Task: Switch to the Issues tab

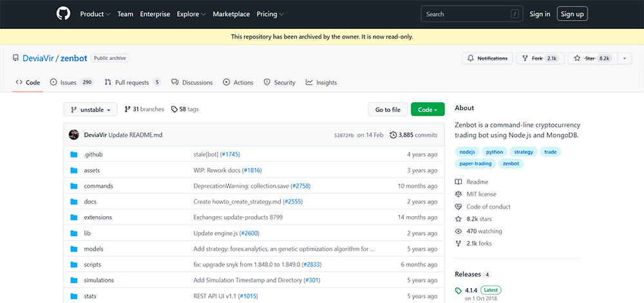Action: point(72,82)
